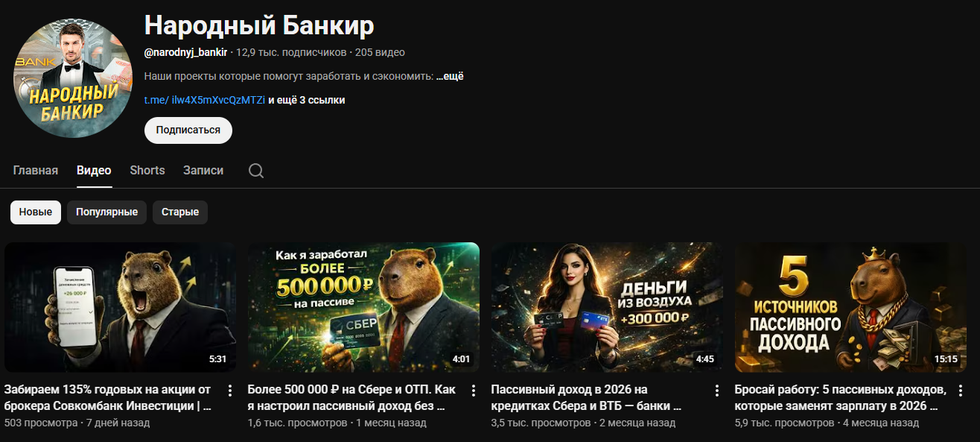Select the Популярные filter chip
Screen dimensions: 980x442
click(x=106, y=212)
